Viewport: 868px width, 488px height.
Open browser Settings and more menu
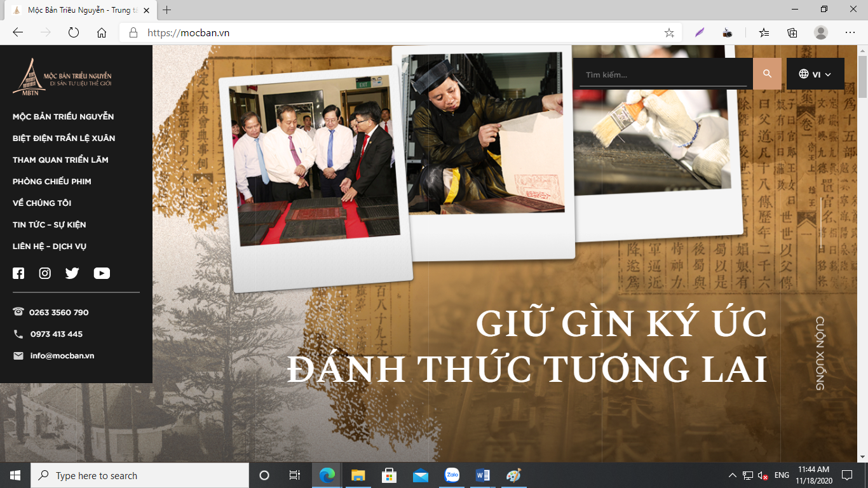click(x=850, y=32)
